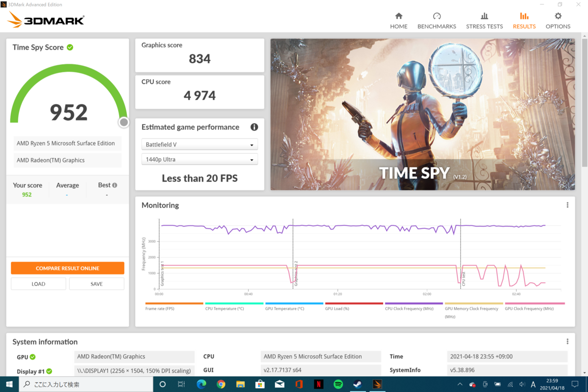Click the SystemInfo version v5.38.896
The image size is (588, 392).
pyautogui.click(x=508, y=370)
